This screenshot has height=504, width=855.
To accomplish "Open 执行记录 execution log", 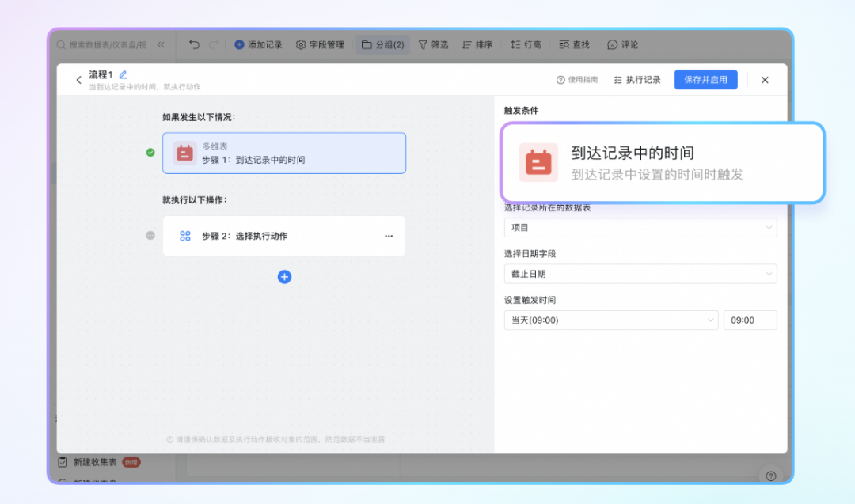I will coord(637,80).
